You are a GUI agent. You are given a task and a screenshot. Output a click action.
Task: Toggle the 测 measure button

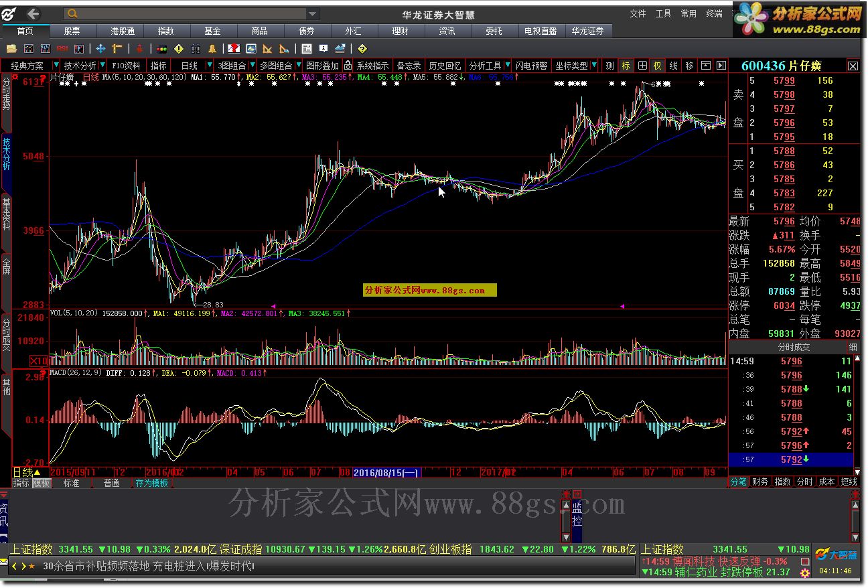coord(609,66)
